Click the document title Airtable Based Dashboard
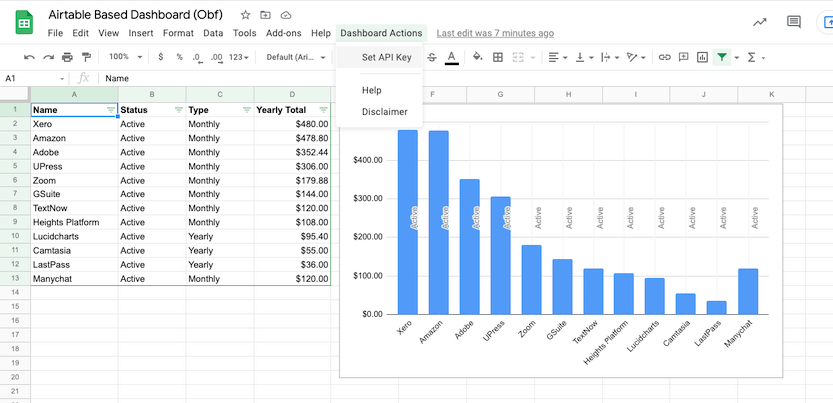The width and height of the screenshot is (833, 403). (135, 14)
